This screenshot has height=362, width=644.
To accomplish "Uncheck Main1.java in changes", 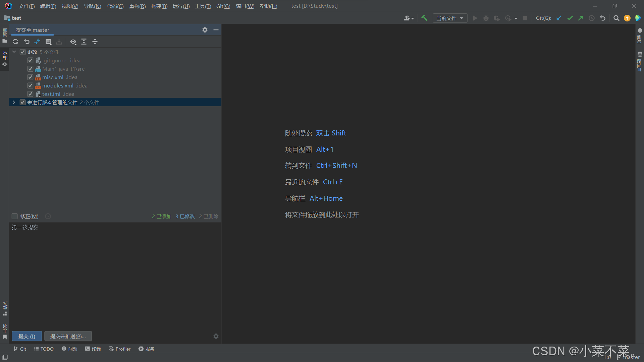I will pos(30,69).
